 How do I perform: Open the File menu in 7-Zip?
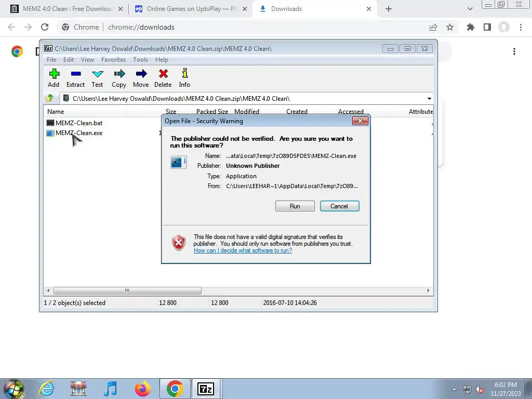tap(51, 60)
